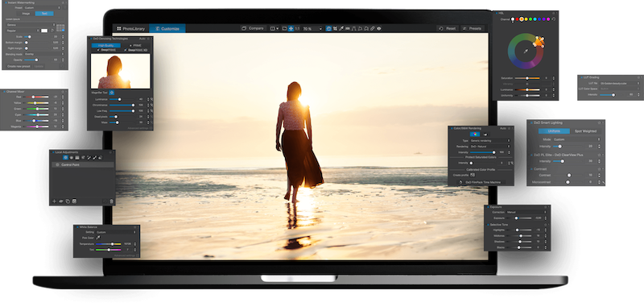Open the side-by-side view layout dropdown

(275, 28)
